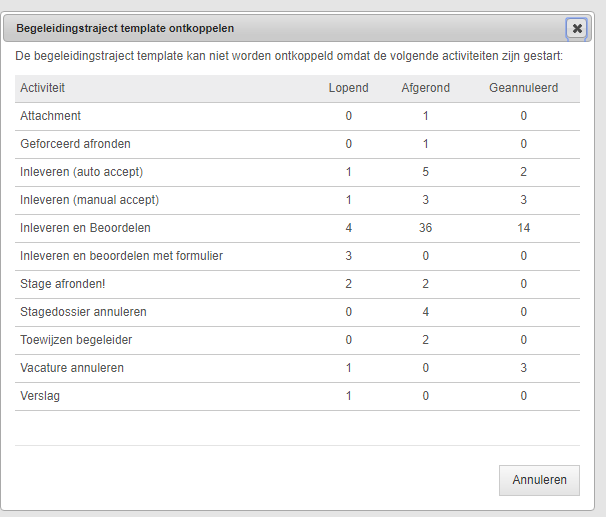
Task: Click the Afgerond column header
Action: tap(426, 88)
